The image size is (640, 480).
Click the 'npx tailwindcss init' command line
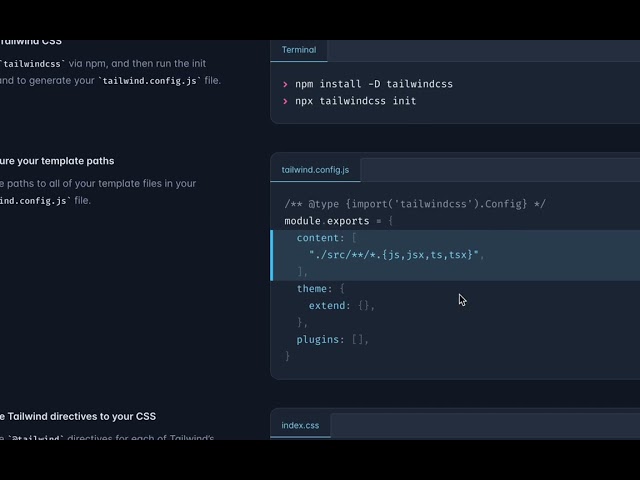click(356, 101)
